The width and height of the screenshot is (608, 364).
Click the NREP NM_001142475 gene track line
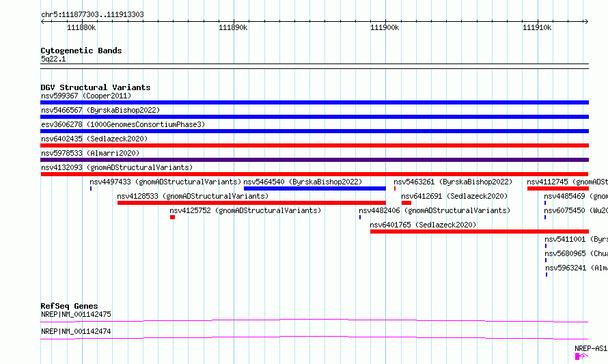pyautogui.click(x=314, y=320)
